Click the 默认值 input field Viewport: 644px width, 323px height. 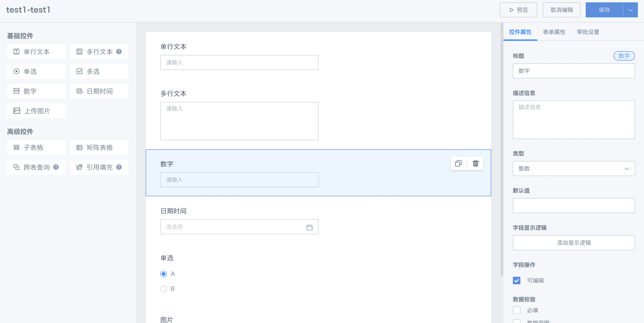point(574,206)
